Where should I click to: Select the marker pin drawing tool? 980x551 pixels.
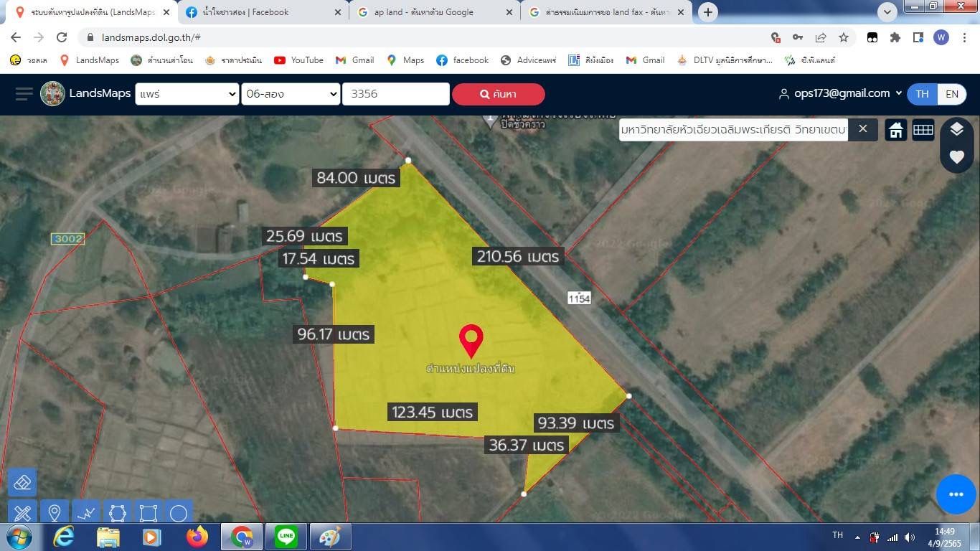[54, 512]
